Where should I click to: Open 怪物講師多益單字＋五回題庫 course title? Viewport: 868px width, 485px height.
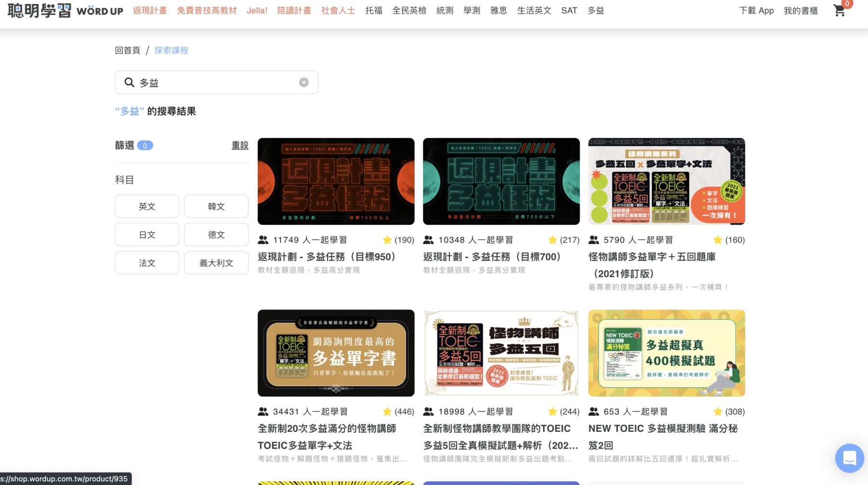click(652, 265)
